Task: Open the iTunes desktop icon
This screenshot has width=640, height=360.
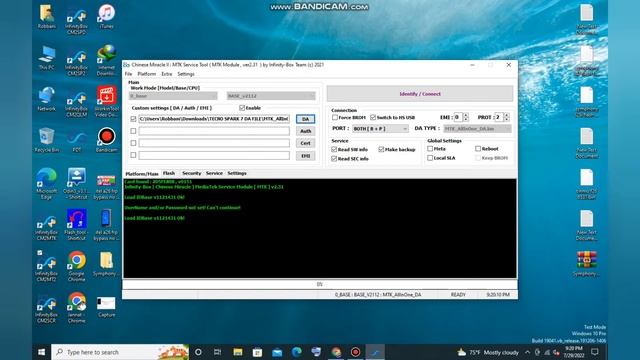Action: coord(107,17)
